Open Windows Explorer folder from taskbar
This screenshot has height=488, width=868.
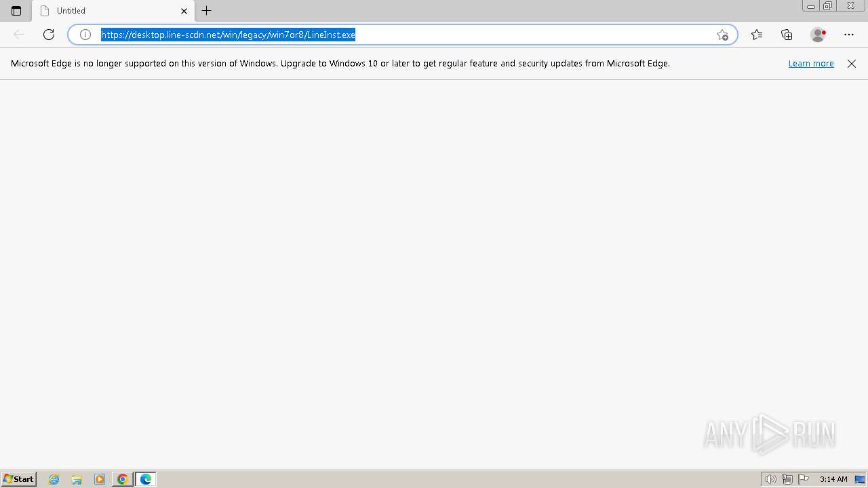(x=77, y=479)
